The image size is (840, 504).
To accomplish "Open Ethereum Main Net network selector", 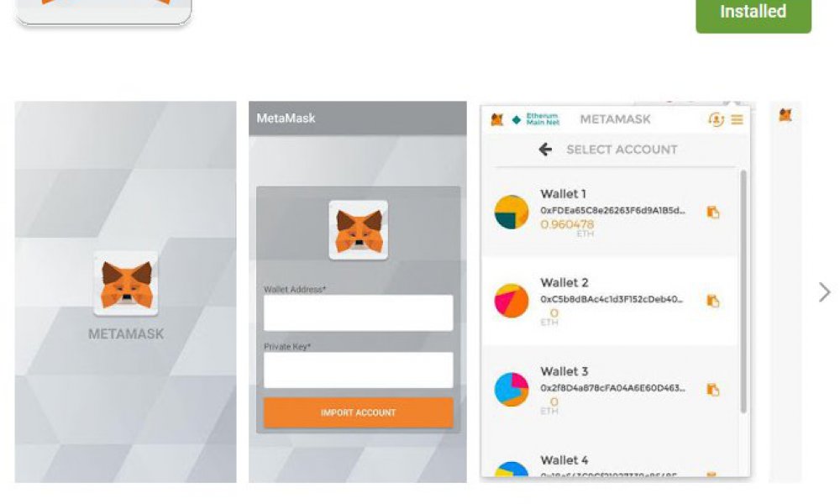I will pos(536,119).
